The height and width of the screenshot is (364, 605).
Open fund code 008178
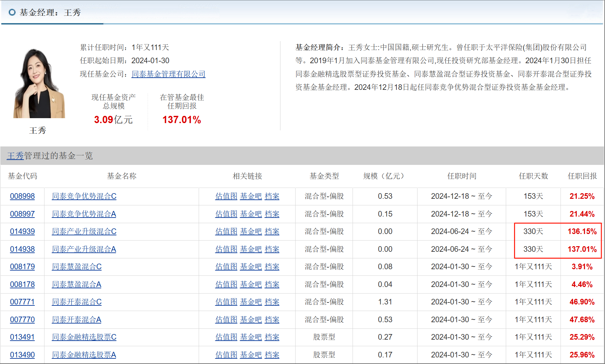(22, 284)
